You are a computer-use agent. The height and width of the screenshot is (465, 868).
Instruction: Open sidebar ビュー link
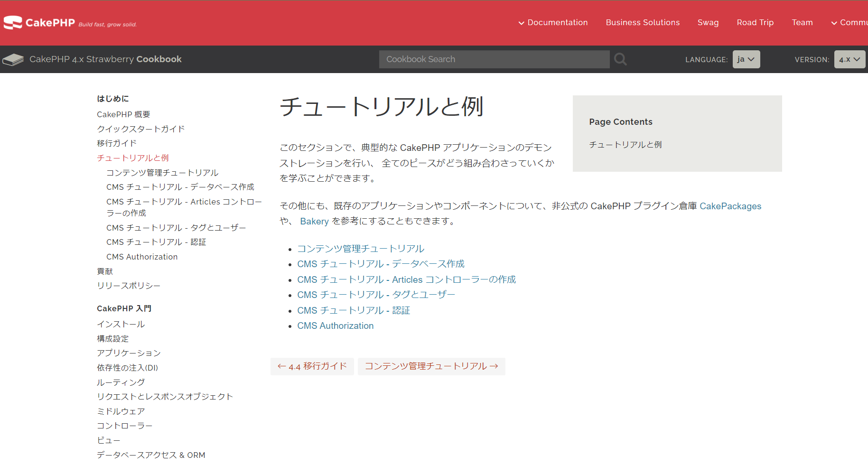click(108, 440)
